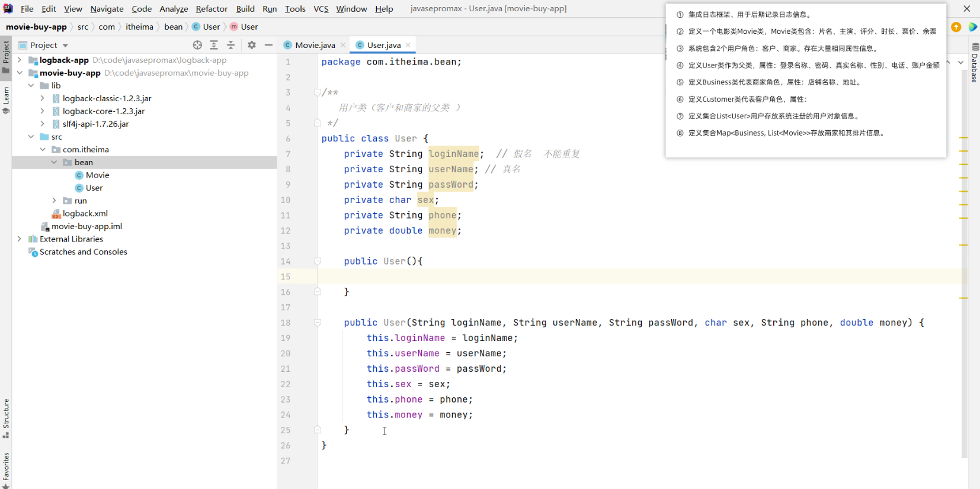This screenshot has height=489, width=980.
Task: Click the Expand All icon in Project panel
Action: pyautogui.click(x=214, y=45)
